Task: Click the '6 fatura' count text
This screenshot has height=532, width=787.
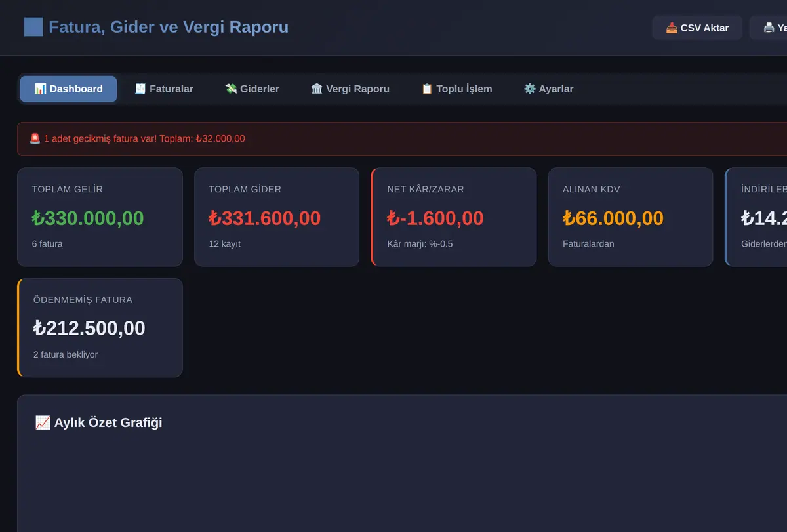Action: (47, 244)
